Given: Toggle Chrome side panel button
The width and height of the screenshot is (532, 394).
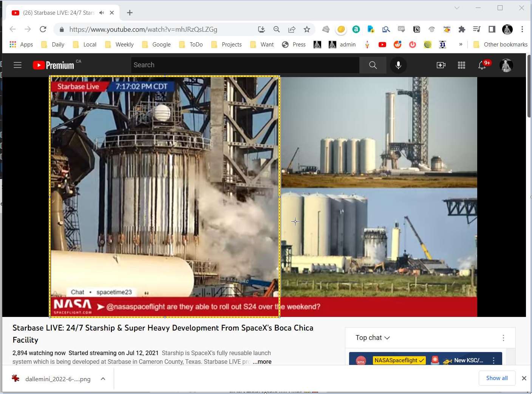Looking at the screenshot, I should click(492, 29).
